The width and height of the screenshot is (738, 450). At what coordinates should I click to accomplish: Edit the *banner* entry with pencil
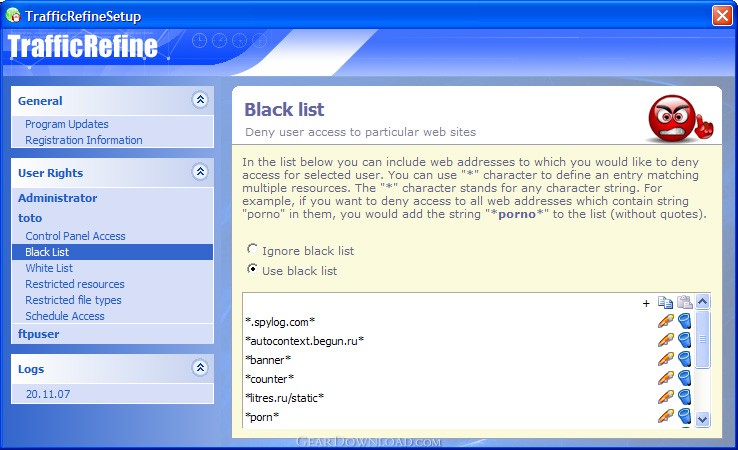666,359
